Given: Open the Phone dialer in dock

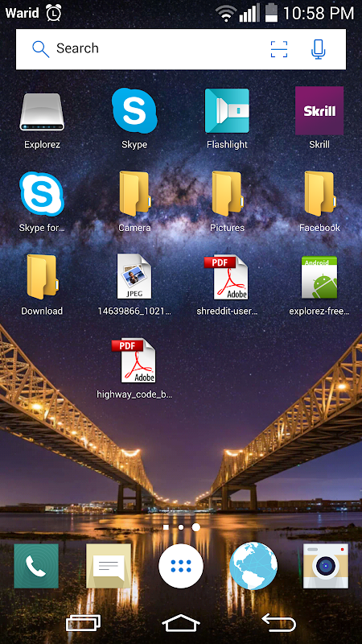Looking at the screenshot, I should 36,566.
